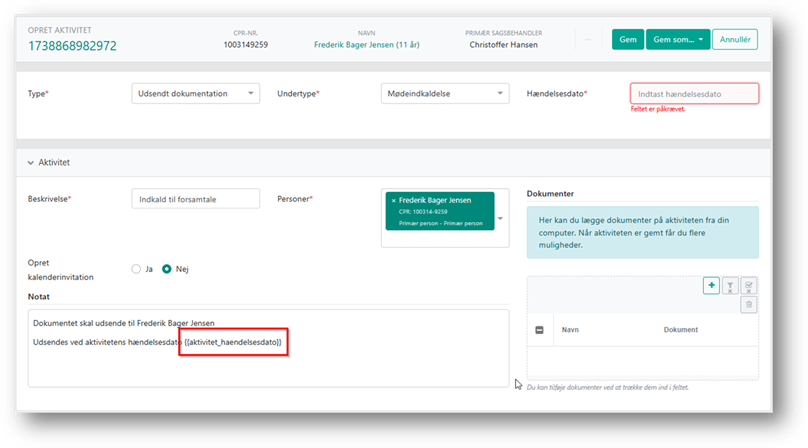Select 'Nej' for calendar invitation
The width and height of the screenshot is (808, 448).
tap(167, 268)
